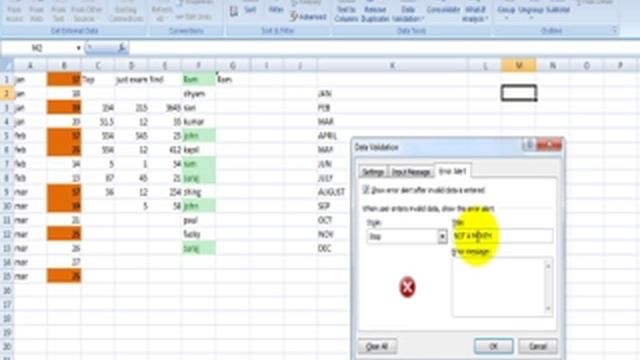Viewport: 640px width, 360px height.
Task: Click the fx insert function icon
Action: tap(121, 48)
